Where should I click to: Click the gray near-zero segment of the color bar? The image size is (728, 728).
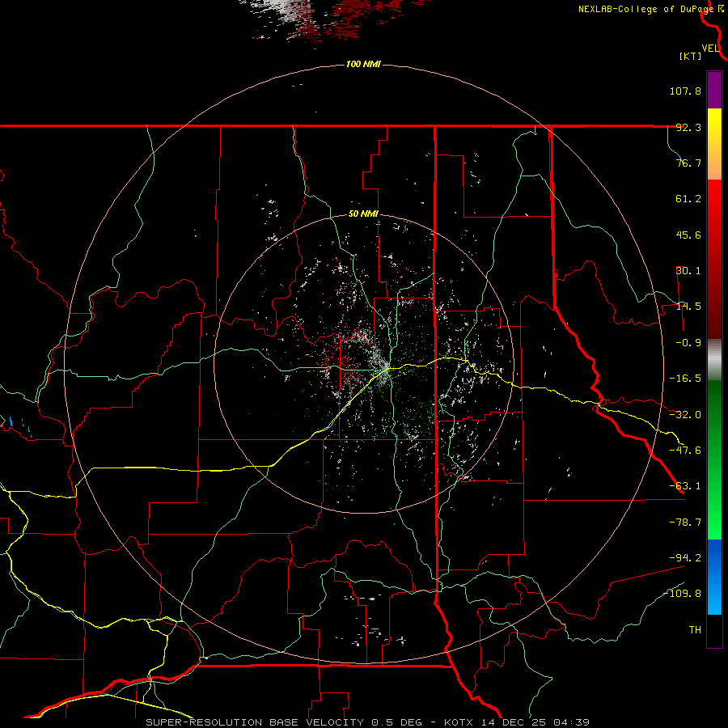[x=714, y=360]
